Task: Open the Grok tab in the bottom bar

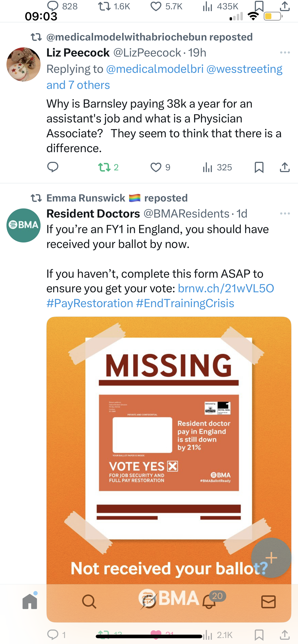Action: tap(149, 602)
